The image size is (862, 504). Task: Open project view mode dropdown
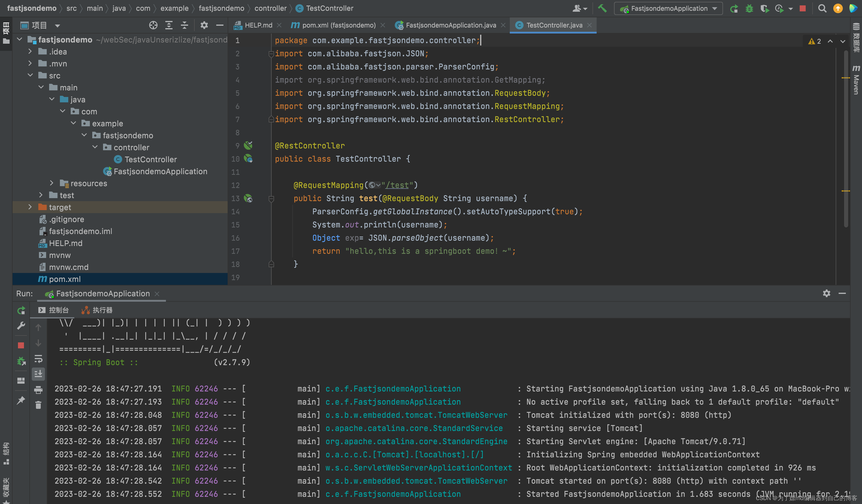click(x=57, y=26)
